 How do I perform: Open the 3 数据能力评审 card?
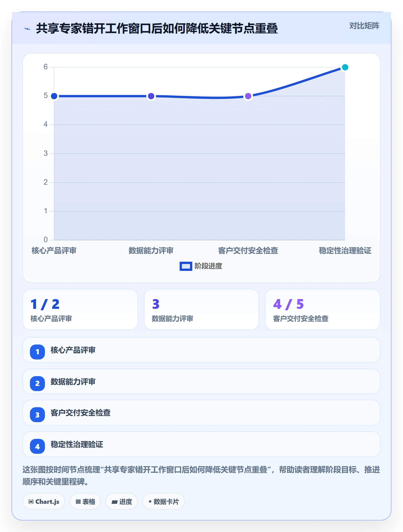[201, 309]
